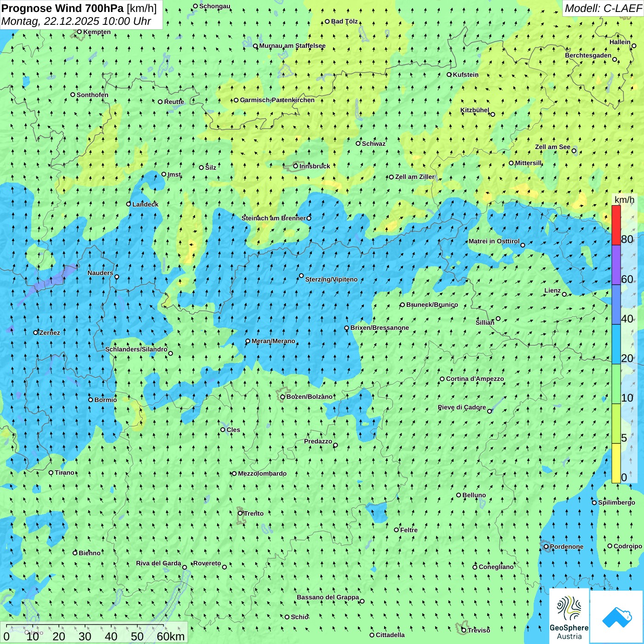Select the Bozen/Bolzano city marker circle
The height and width of the screenshot is (644, 644).
click(282, 397)
